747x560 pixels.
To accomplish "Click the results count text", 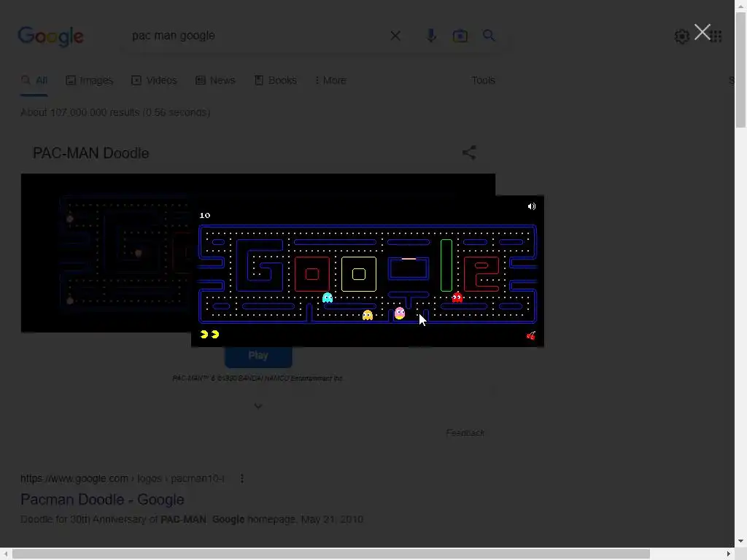I will click(115, 112).
